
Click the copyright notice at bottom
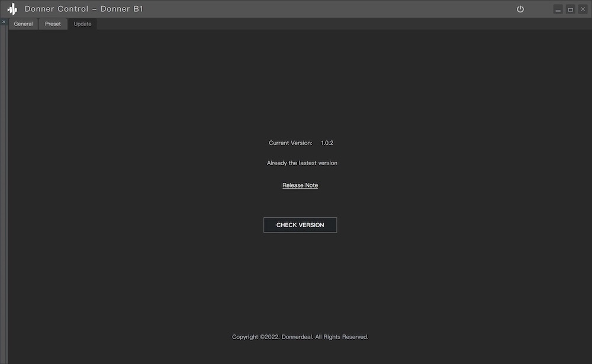pyautogui.click(x=300, y=337)
